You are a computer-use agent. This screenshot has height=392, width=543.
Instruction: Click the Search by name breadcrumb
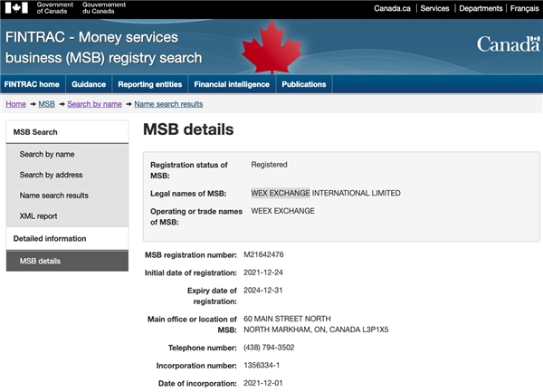point(94,104)
